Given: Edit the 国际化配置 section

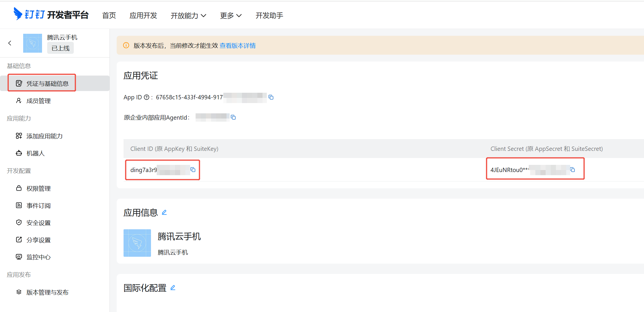Looking at the screenshot, I should tap(173, 288).
